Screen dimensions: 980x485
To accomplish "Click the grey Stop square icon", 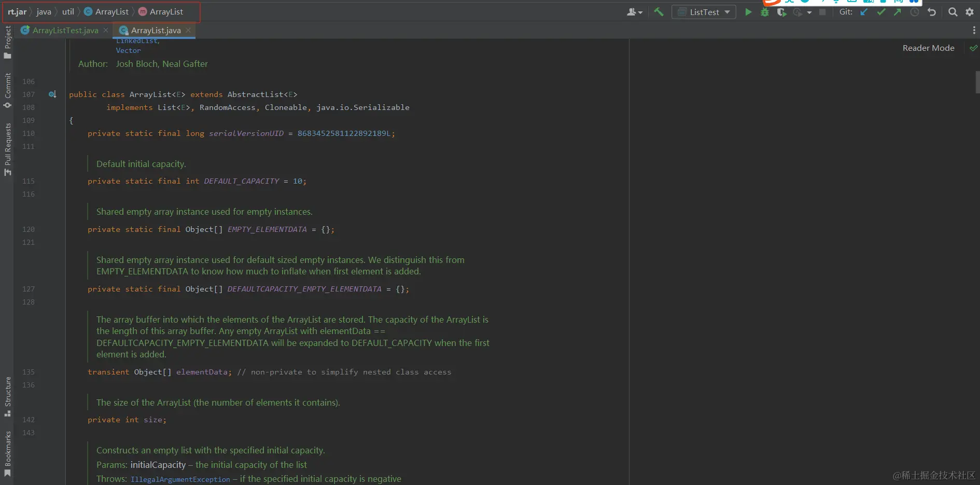I will 822,12.
